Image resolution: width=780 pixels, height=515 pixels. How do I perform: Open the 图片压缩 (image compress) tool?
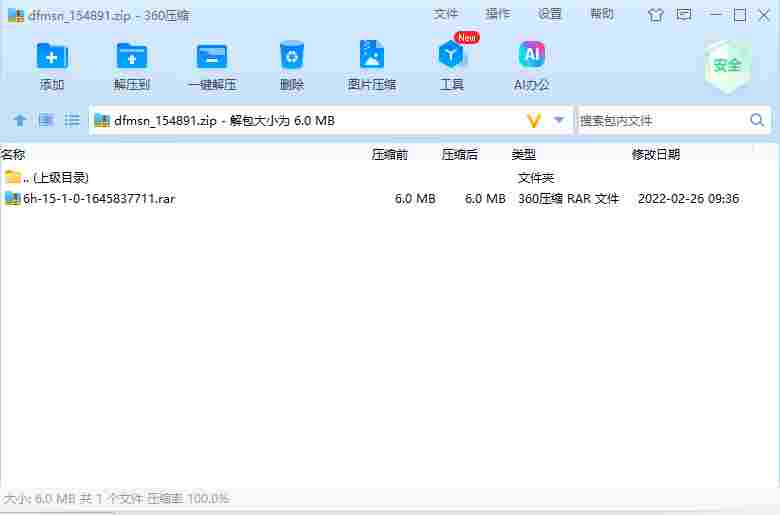tap(372, 55)
